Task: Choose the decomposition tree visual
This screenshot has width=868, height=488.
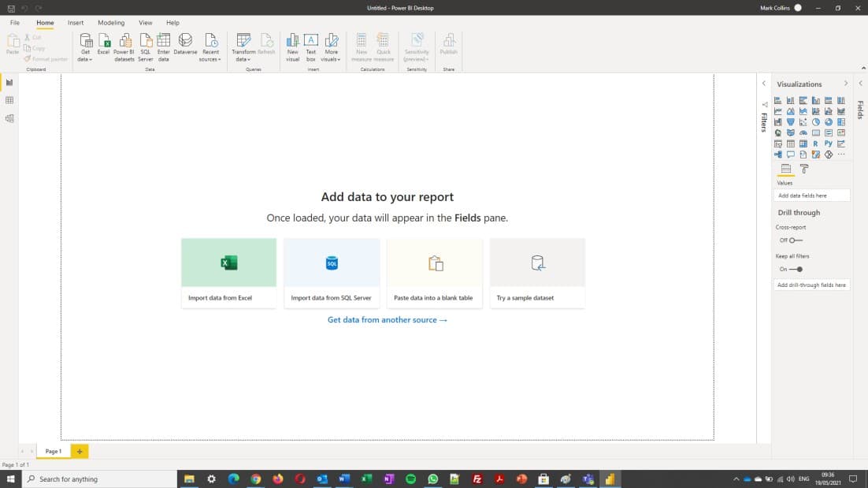Action: [x=777, y=155]
